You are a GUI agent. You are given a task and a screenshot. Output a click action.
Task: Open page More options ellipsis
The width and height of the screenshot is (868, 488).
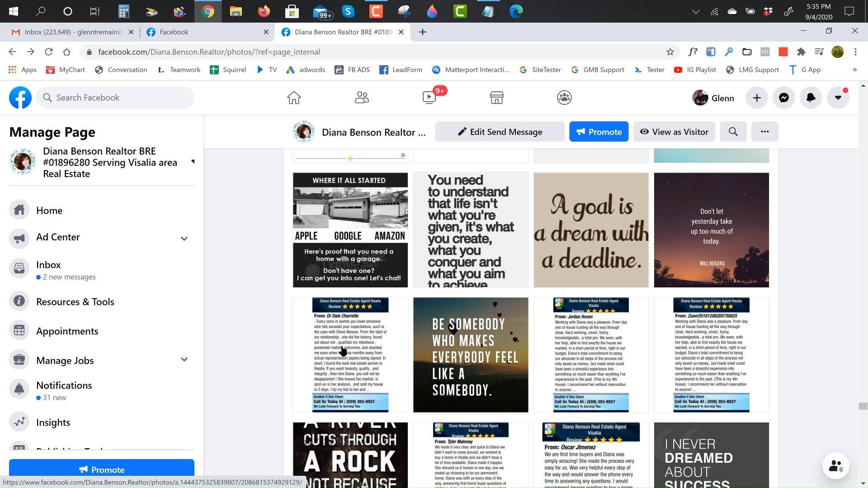pos(765,131)
